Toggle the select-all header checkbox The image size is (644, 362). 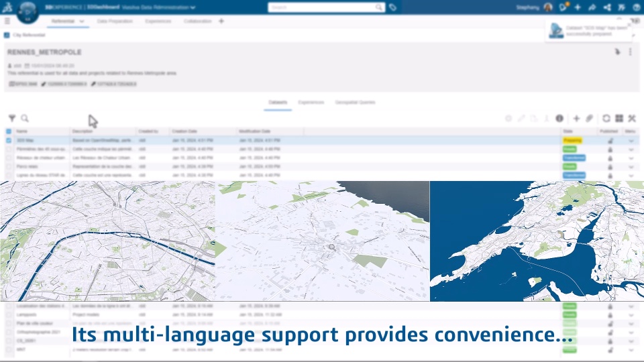(x=9, y=131)
